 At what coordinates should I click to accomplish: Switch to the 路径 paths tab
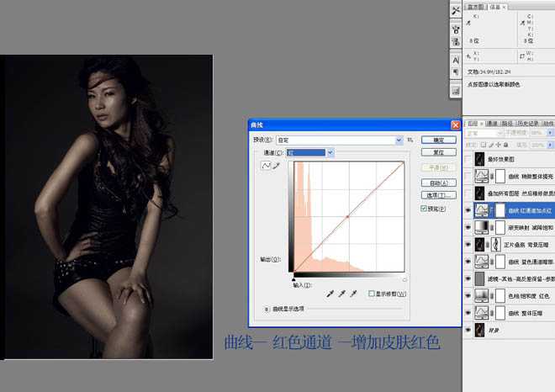507,123
